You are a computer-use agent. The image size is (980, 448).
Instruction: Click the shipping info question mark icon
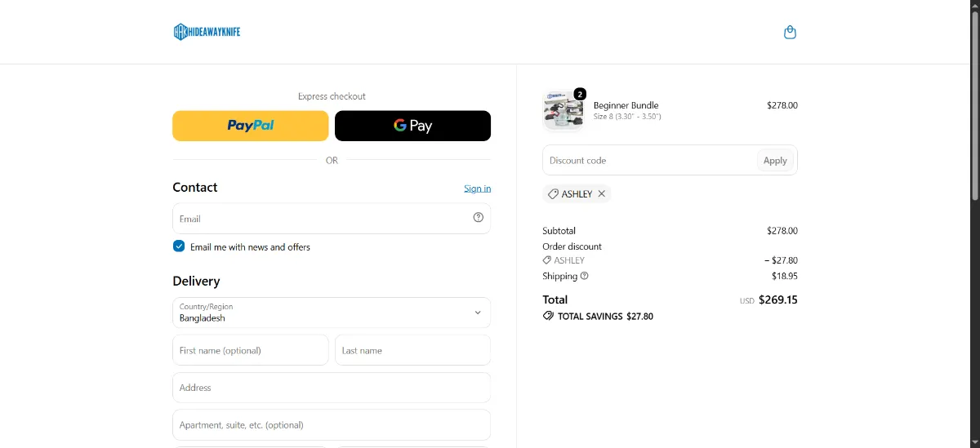(585, 276)
